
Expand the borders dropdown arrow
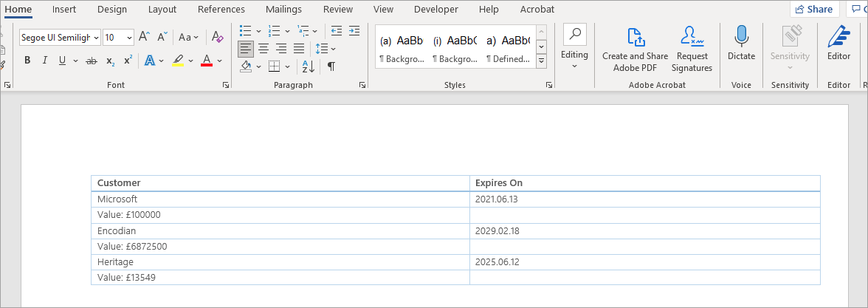point(287,66)
